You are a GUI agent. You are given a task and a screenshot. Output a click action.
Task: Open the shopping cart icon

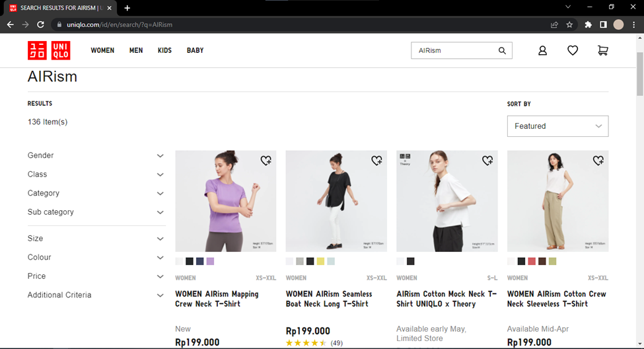pos(602,50)
